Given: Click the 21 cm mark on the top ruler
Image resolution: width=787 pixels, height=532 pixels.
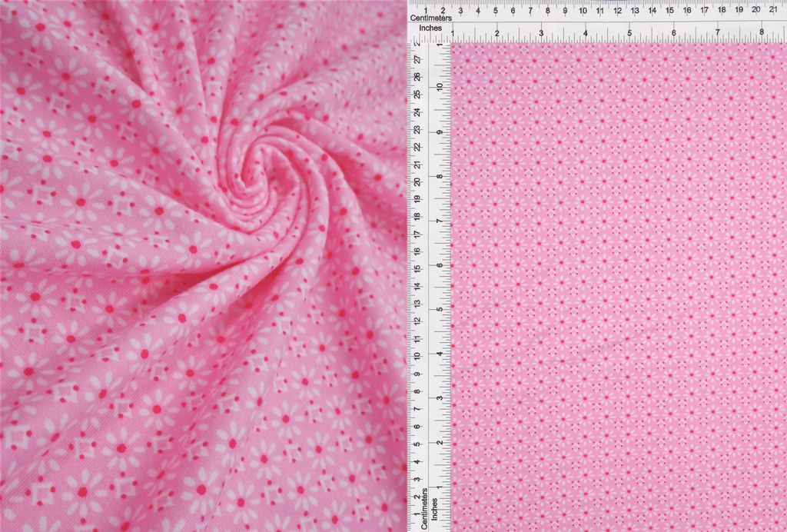Looking at the screenshot, I should [773, 11].
